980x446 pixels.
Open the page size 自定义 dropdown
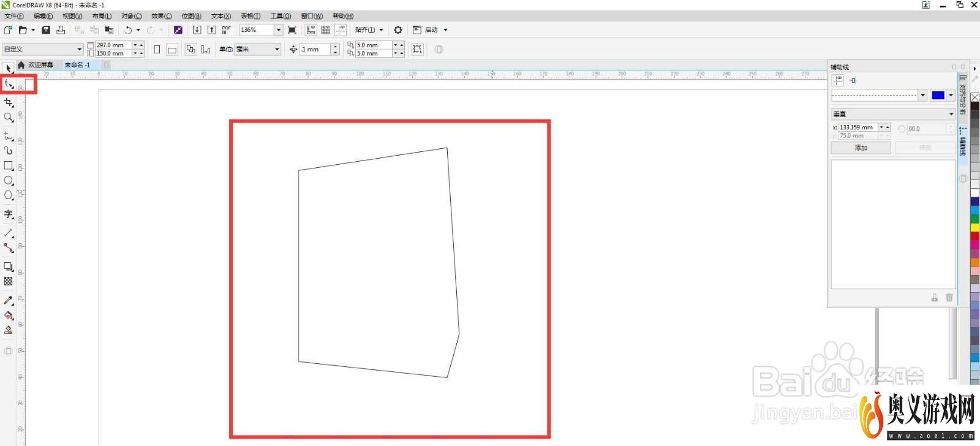pos(79,49)
